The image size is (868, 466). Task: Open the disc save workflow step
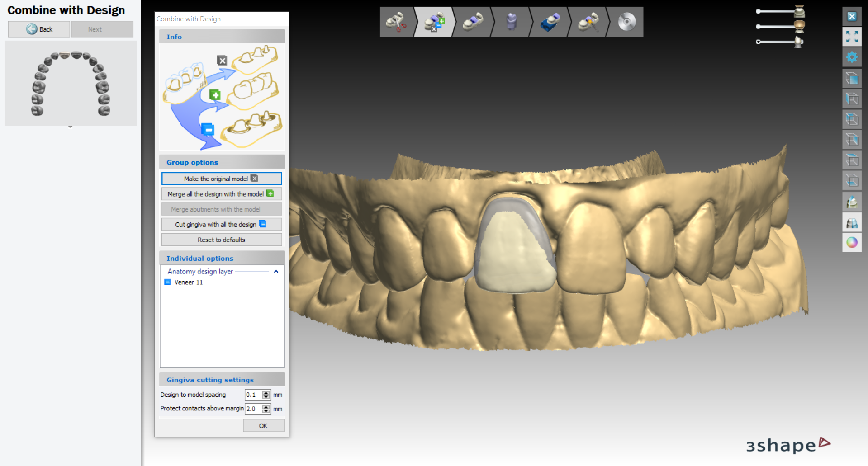(x=626, y=22)
